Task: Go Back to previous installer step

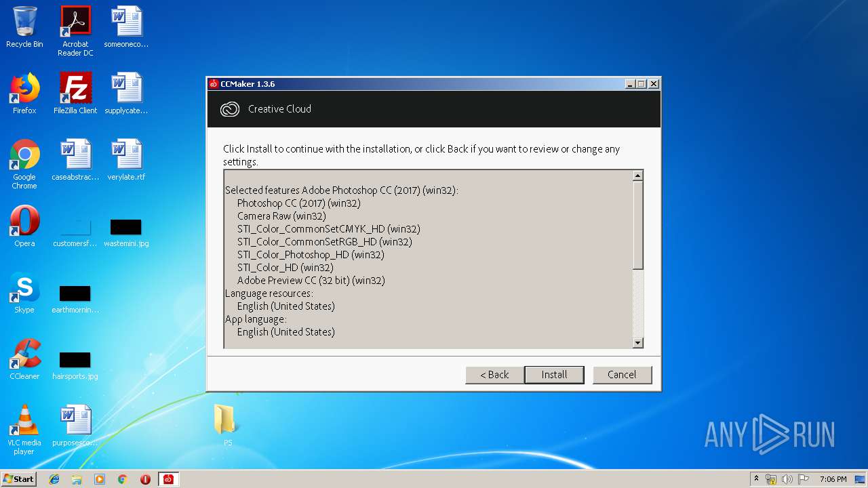Action: tap(494, 375)
